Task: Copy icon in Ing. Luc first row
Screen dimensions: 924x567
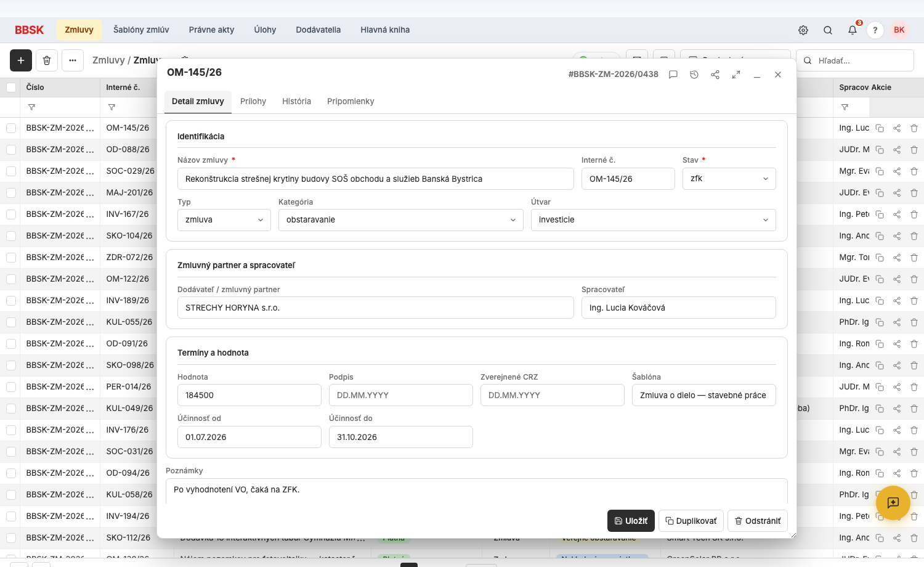Action: [x=880, y=128]
